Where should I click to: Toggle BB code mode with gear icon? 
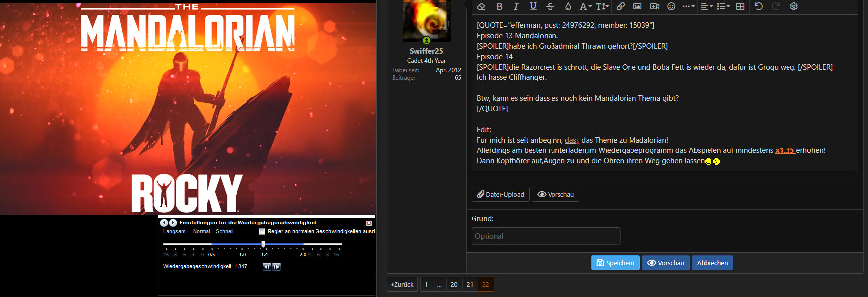tap(794, 6)
